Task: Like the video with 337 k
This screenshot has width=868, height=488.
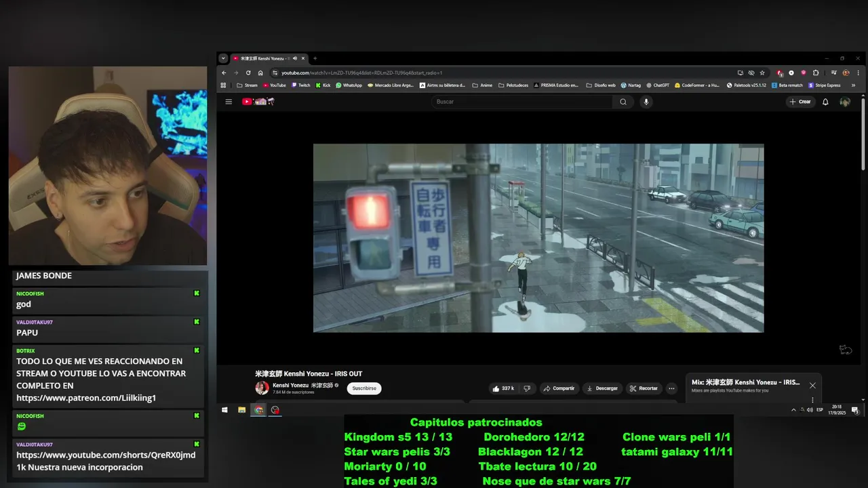Action: pyautogui.click(x=502, y=388)
